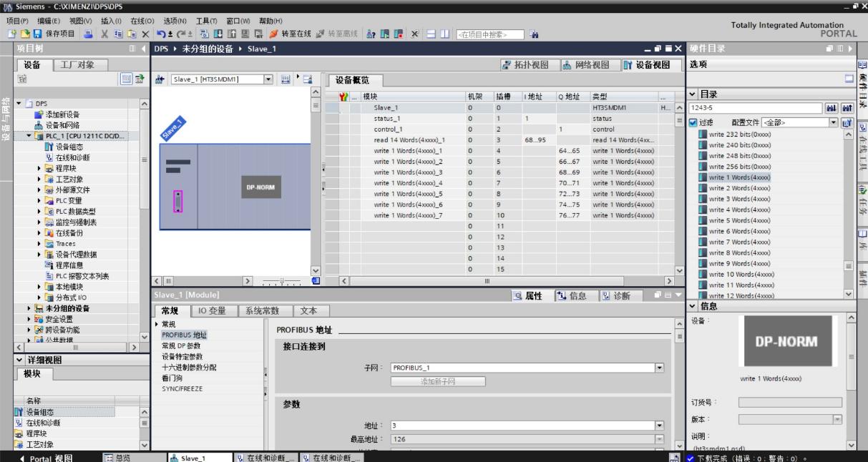Click catalog search-up icon
868x462 pixels.
[x=847, y=108]
